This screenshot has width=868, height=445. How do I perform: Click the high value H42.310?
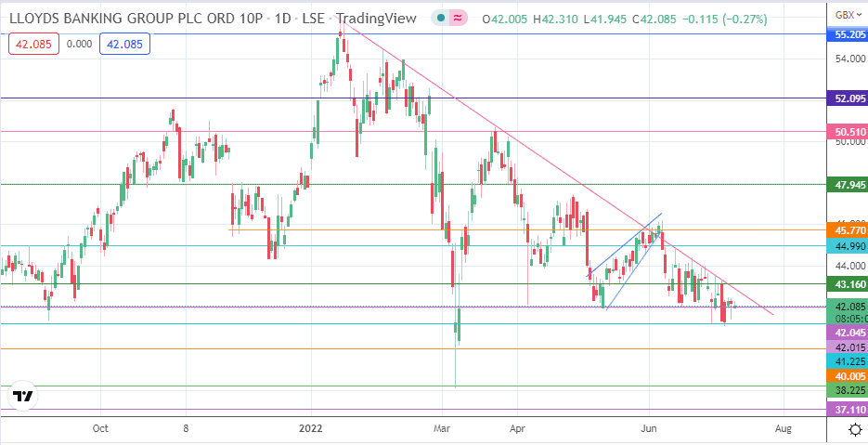click(556, 20)
